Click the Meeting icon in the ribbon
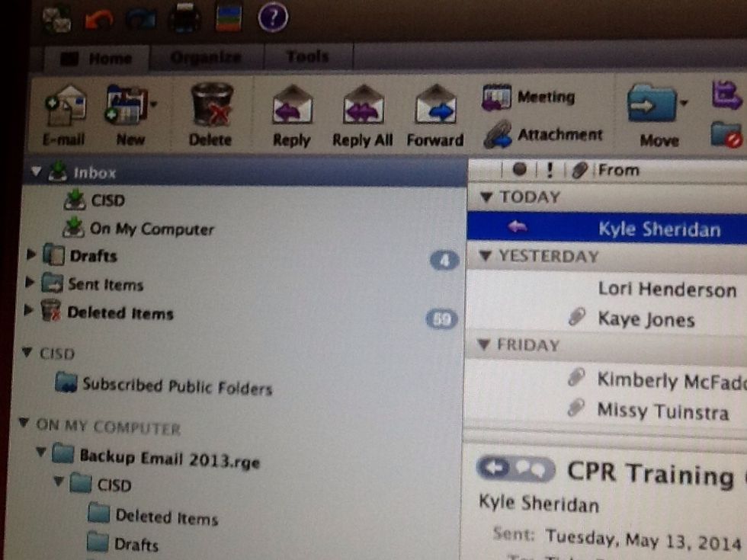The image size is (747, 560). (497, 98)
